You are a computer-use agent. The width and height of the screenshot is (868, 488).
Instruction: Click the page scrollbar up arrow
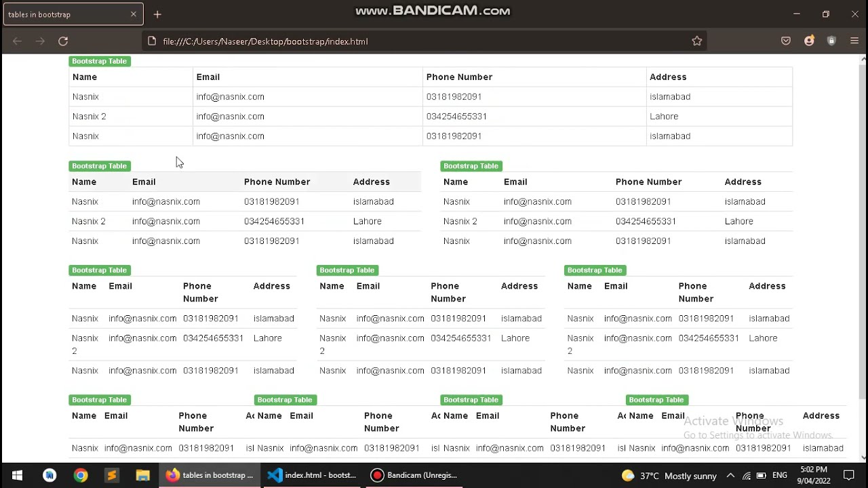coord(863,60)
